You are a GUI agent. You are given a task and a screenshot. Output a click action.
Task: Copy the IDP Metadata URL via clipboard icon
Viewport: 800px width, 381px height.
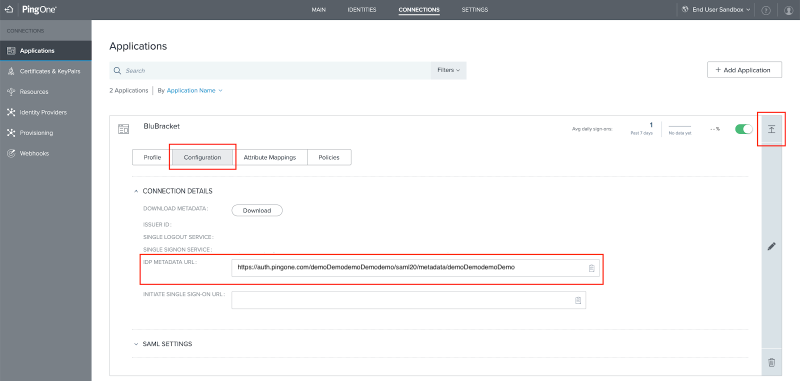pyautogui.click(x=592, y=268)
